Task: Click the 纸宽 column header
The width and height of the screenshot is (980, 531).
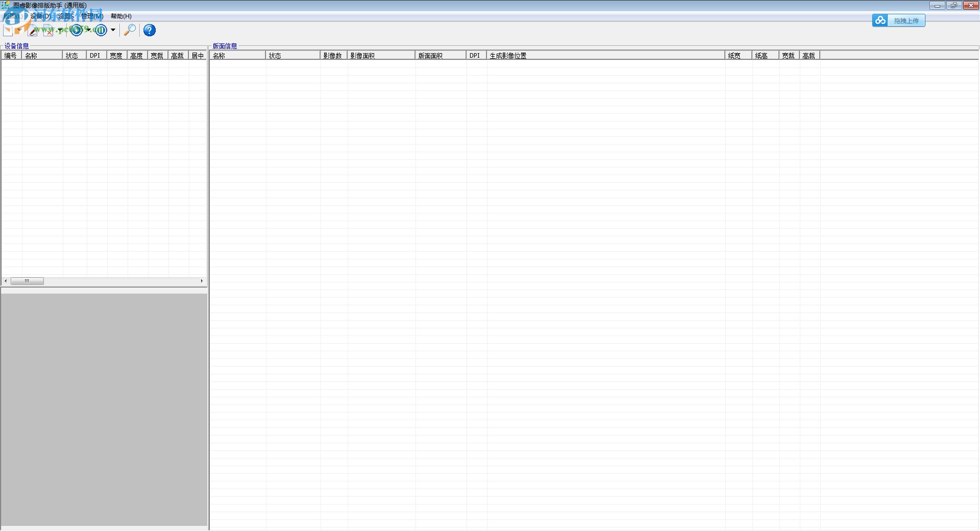Action: [x=739, y=56]
